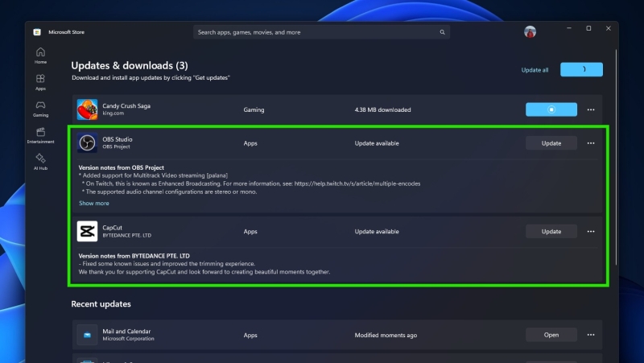Open more options for Candy Crush Saga
The height and width of the screenshot is (363, 644).
pos(591,109)
